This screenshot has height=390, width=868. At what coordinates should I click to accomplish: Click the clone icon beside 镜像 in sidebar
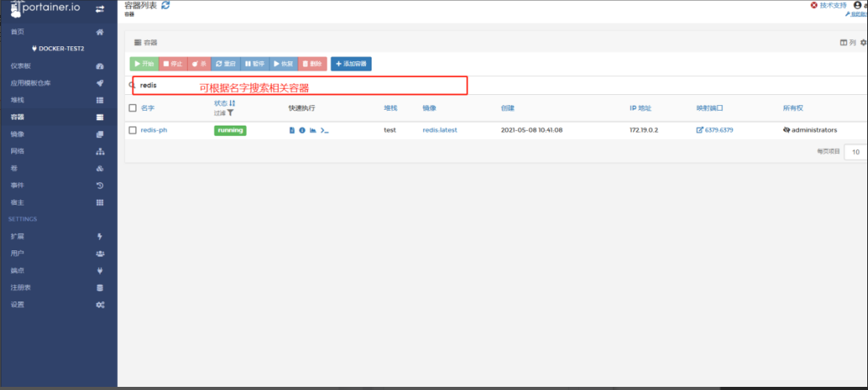click(100, 134)
